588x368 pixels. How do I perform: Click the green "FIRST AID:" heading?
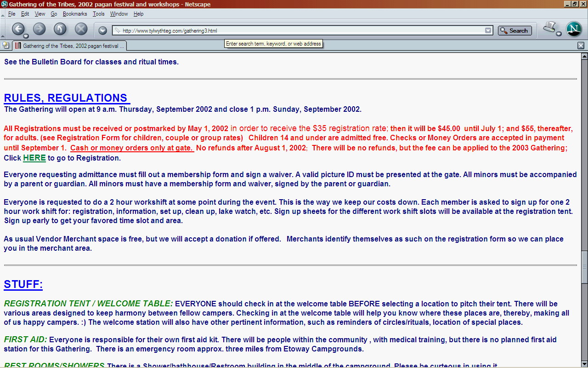(x=26, y=339)
